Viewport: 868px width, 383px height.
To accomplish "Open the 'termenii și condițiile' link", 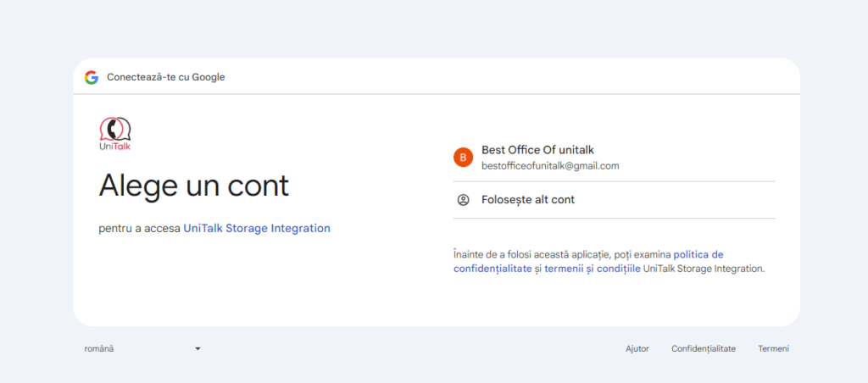I will (x=592, y=269).
